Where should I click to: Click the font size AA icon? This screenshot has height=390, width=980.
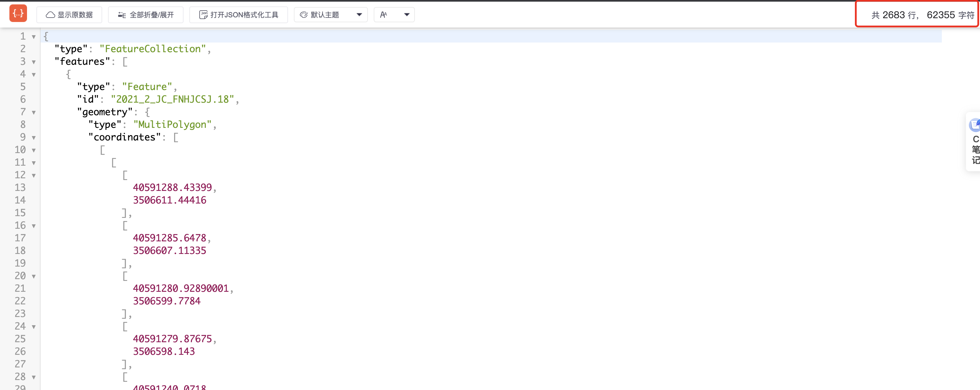pos(383,15)
